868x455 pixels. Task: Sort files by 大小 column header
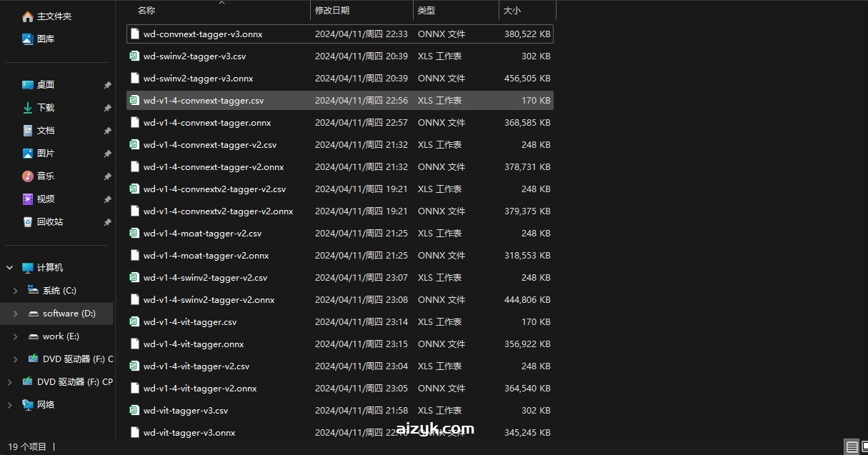coord(512,11)
